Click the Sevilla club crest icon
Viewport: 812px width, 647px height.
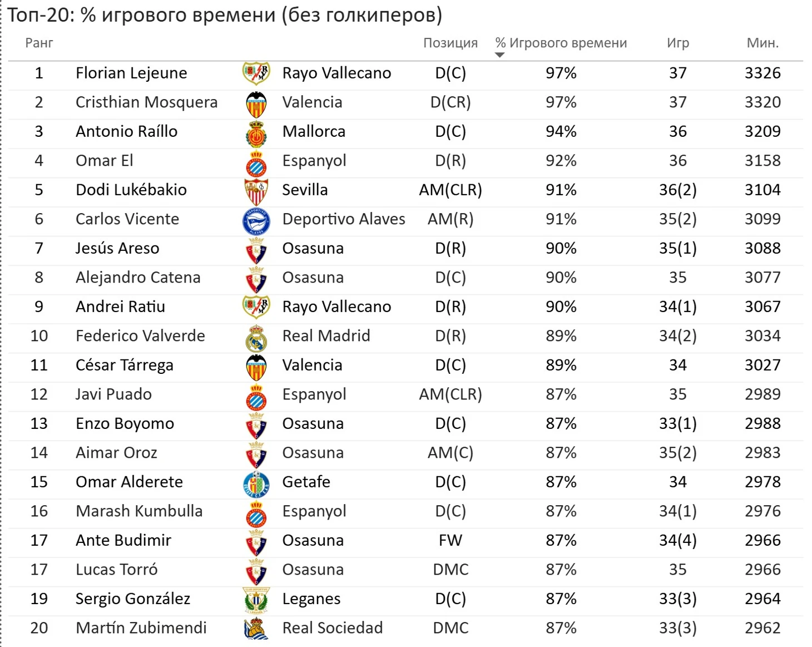256,191
